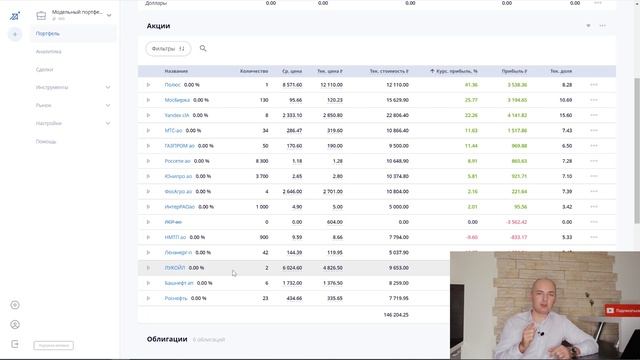The height and width of the screenshot is (360, 640).
Task: Click the page vertical scrollbar
Action: [637, 151]
